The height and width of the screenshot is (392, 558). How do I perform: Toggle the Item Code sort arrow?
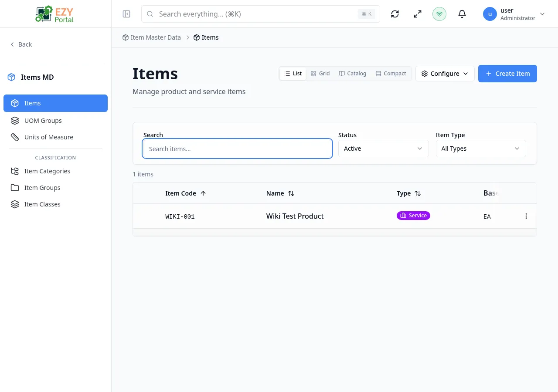click(x=203, y=193)
